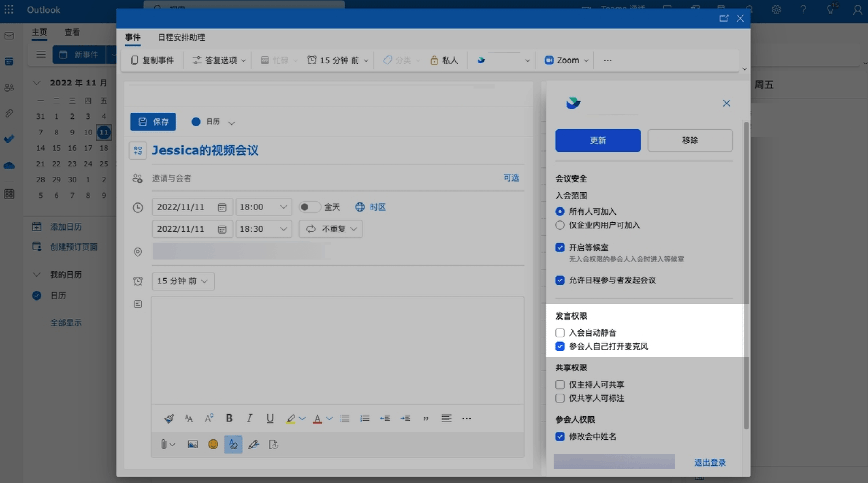Viewport: 868px width, 483px height.
Task: Open the 查看 tab in Outlook
Action: pyautogui.click(x=72, y=32)
